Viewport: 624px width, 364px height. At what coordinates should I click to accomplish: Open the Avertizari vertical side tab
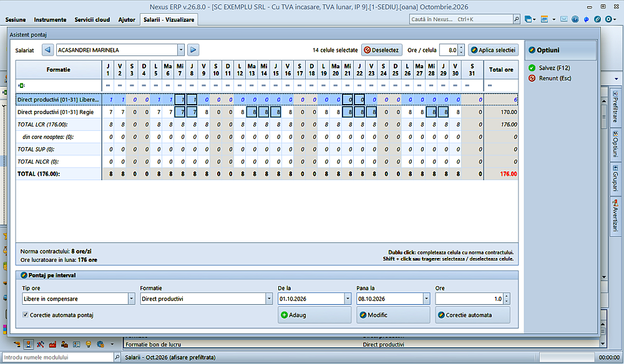pos(615,215)
